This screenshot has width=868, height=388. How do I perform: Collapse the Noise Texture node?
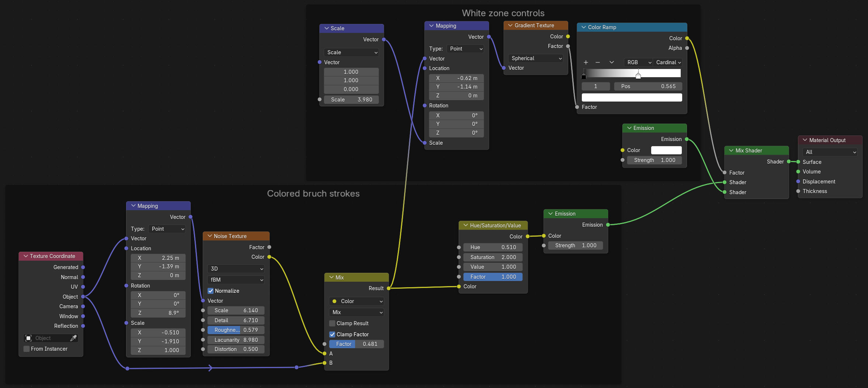coord(210,236)
